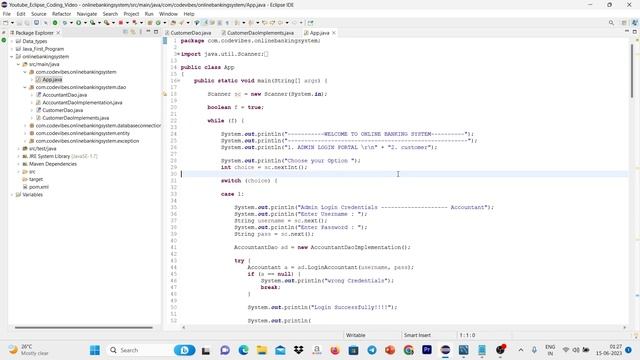Viewport: 640px width, 360px height.
Task: Collapse the src/main/java source folder
Action: point(18,64)
